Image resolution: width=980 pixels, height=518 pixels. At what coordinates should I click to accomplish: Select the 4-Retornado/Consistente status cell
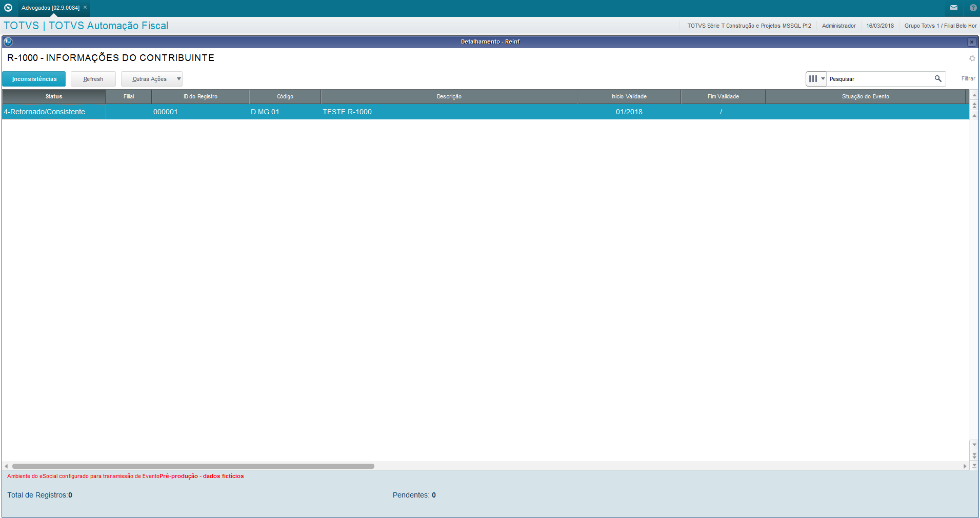click(54, 112)
